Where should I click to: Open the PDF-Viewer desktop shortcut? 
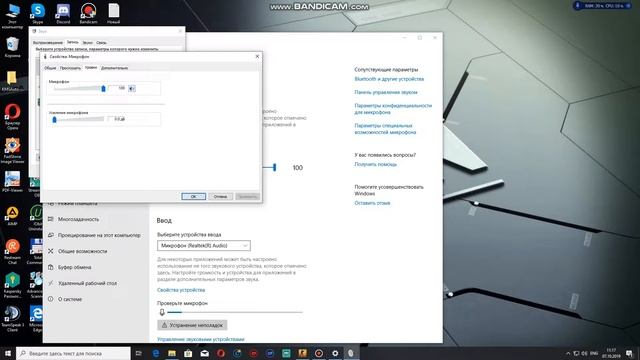12,182
